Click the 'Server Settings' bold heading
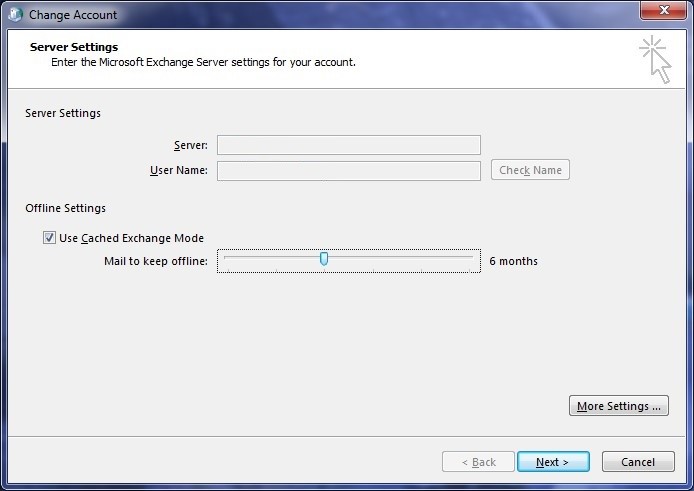694x491 pixels. tap(74, 47)
